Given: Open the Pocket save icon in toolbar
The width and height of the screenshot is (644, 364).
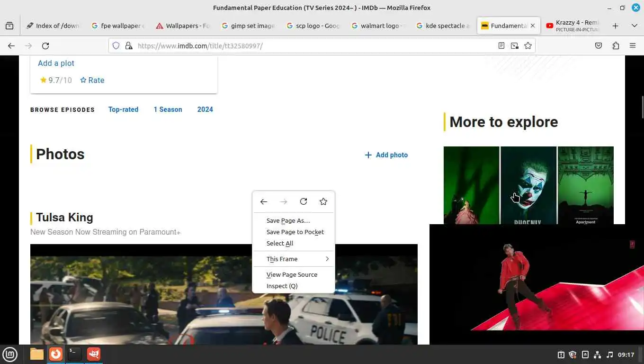Looking at the screenshot, I should coord(599,46).
